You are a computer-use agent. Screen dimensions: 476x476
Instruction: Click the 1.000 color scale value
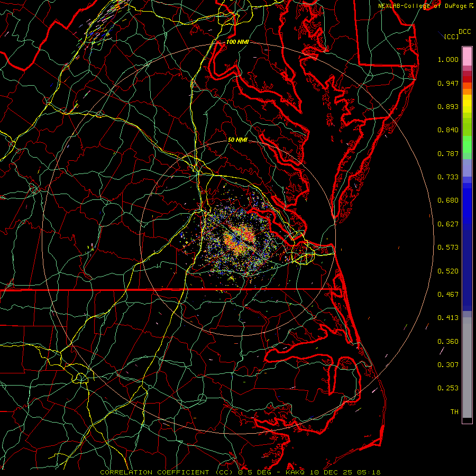(448, 59)
